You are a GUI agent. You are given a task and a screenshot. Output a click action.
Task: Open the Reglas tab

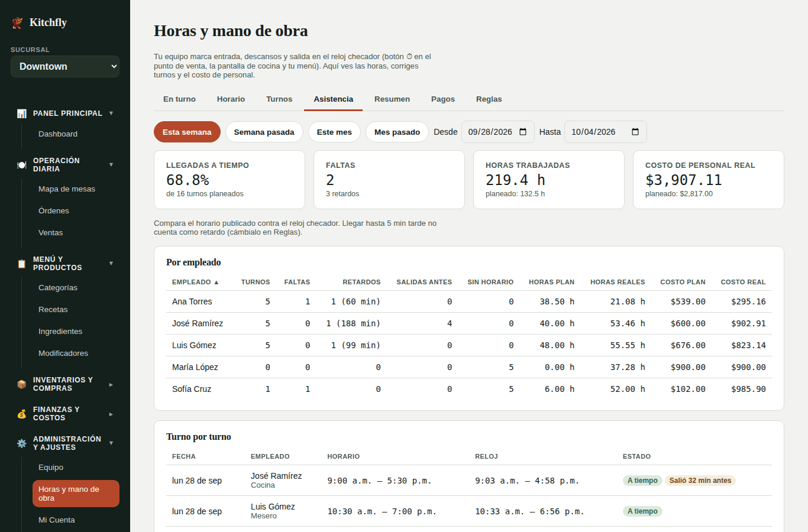pos(489,99)
